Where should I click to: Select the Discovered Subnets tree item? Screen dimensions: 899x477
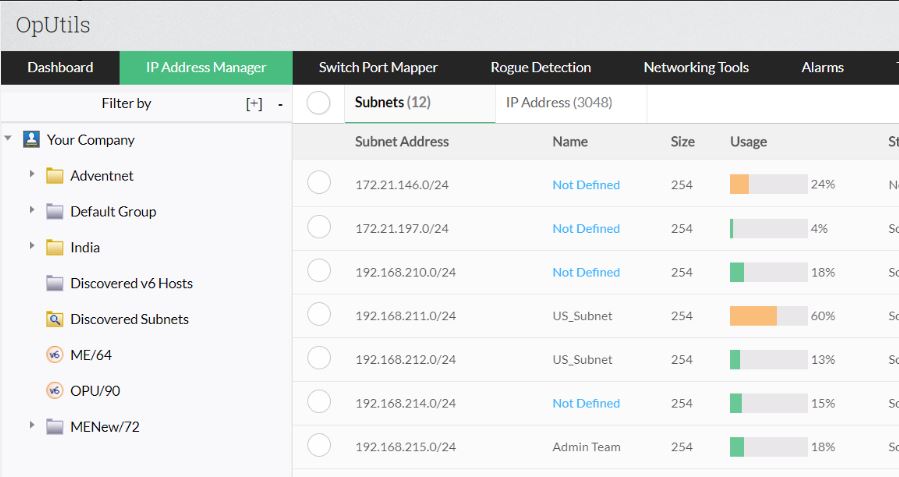click(129, 319)
